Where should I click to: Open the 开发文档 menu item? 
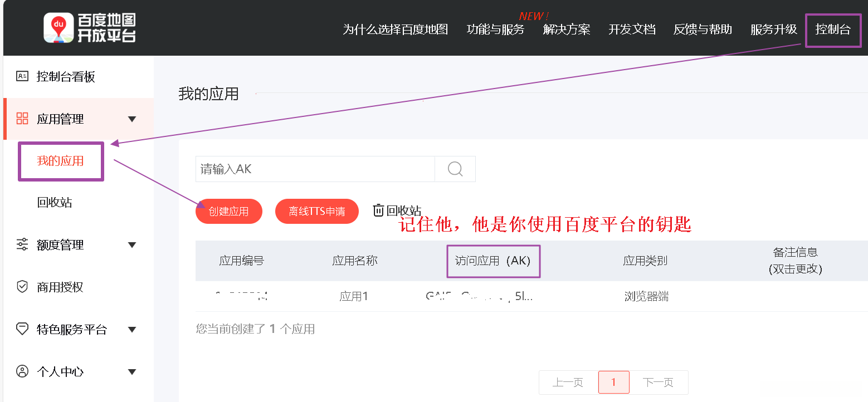tap(632, 30)
